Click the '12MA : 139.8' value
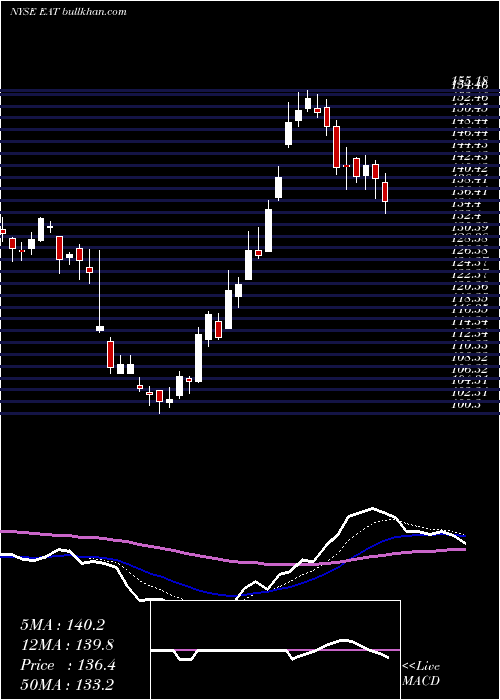 point(67,645)
